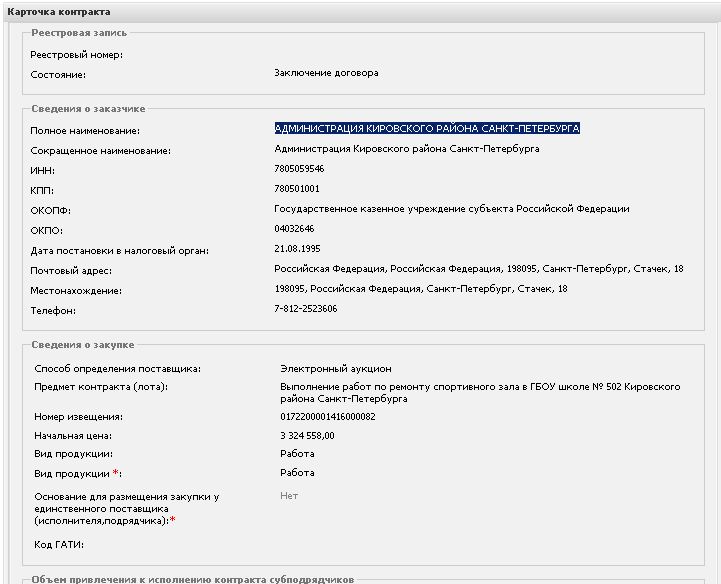This screenshot has height=584, width=721.
Task: Click the KPP value 780501001
Action: tap(297, 189)
